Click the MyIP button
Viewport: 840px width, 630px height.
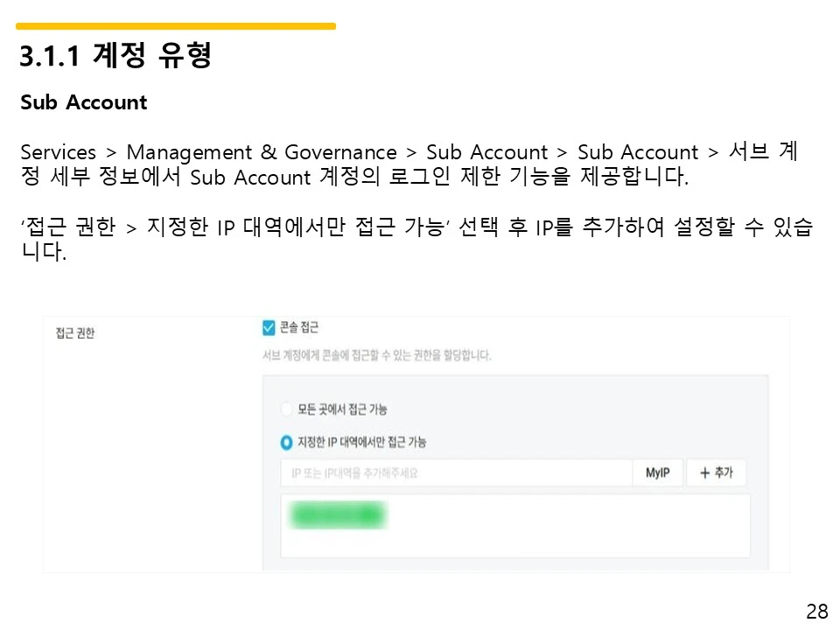coord(657,472)
